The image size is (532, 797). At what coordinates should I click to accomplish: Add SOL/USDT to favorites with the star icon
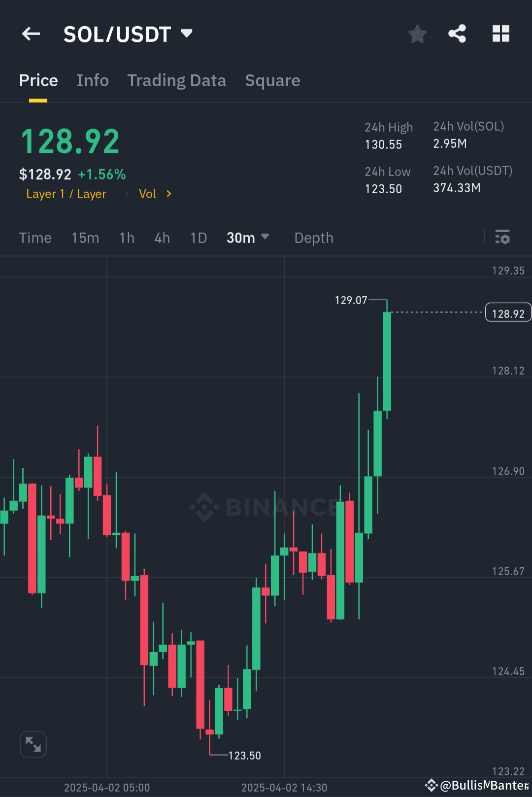pyautogui.click(x=417, y=34)
